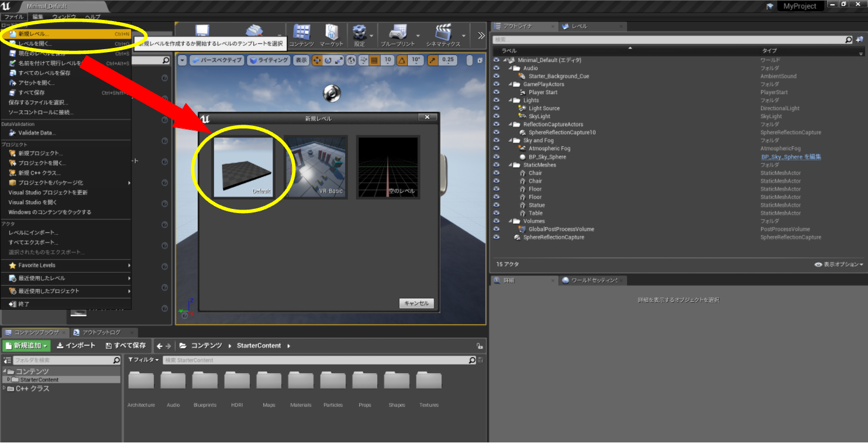868x443 pixels.
Task: Click the キャンセル button in dialog
Action: [x=416, y=303]
